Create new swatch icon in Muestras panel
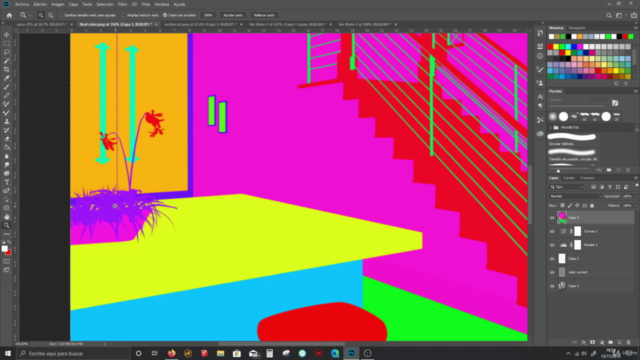 (616, 83)
